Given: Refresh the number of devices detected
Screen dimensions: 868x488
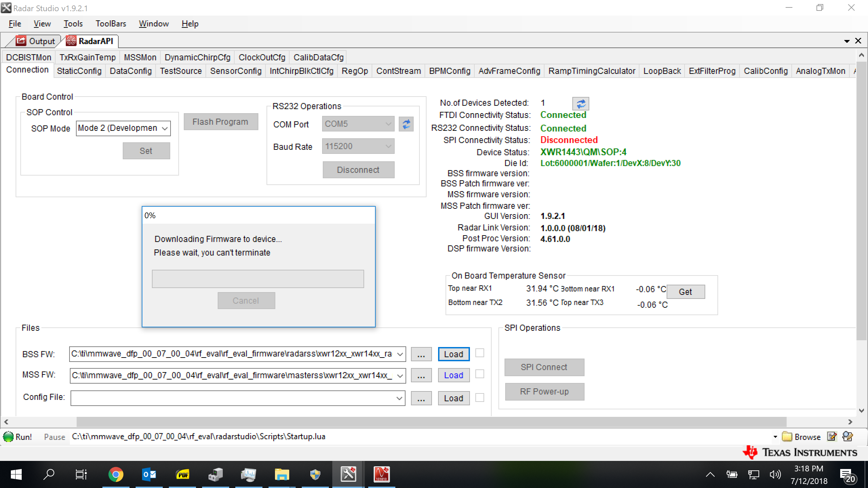Looking at the screenshot, I should point(580,104).
